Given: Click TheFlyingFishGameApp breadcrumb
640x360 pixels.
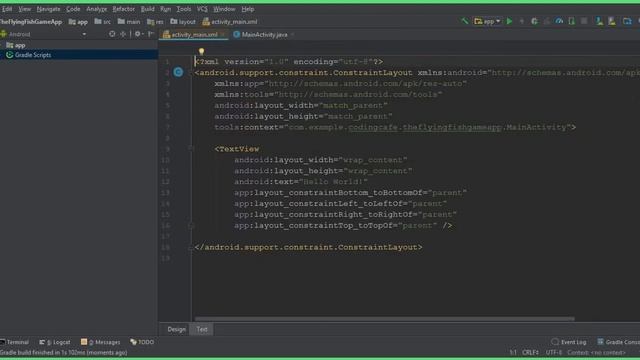Looking at the screenshot, I should point(31,22).
